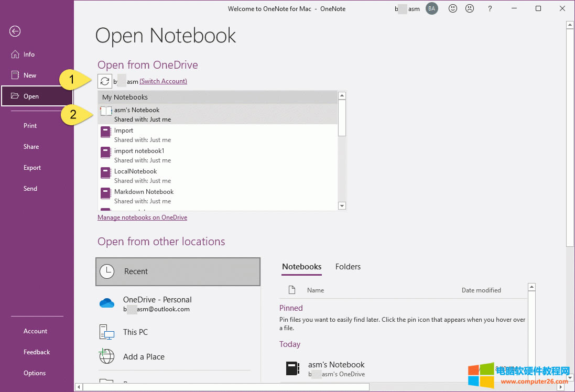Select the Recent location panel
The height and width of the screenshot is (392, 575).
click(x=178, y=271)
